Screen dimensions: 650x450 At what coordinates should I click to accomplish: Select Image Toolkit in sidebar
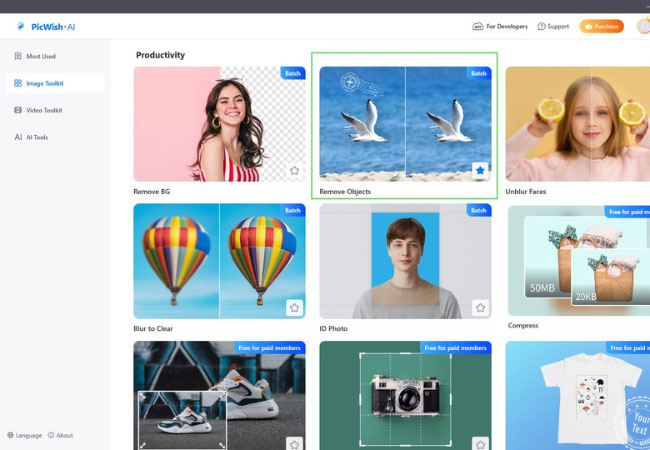pyautogui.click(x=44, y=83)
